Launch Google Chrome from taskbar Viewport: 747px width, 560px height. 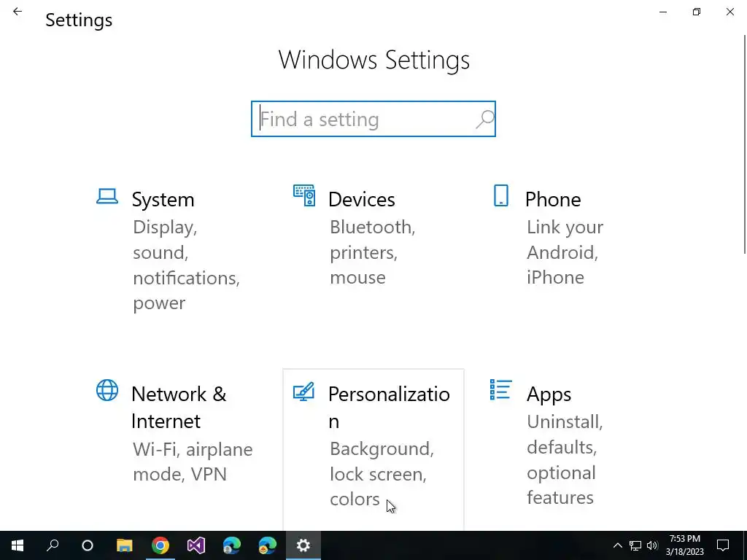coord(160,545)
